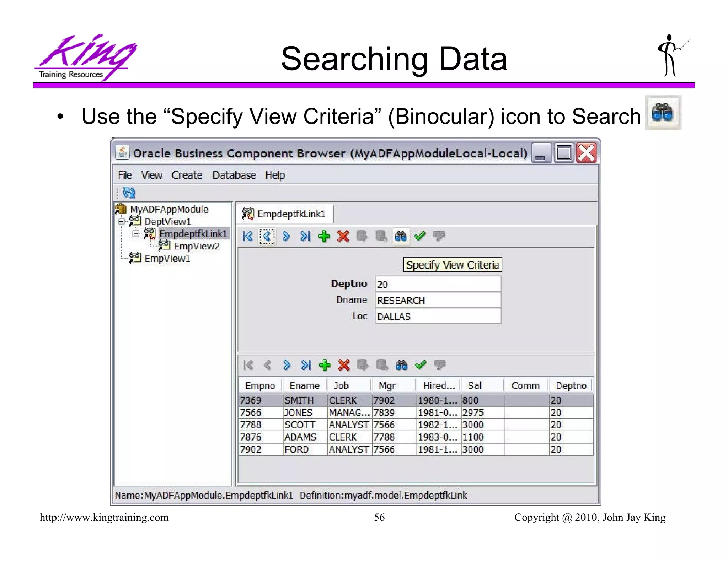Viewport: 728px width, 562px height.
Task: Maximize the Business Component Browser window
Action: coord(564,153)
